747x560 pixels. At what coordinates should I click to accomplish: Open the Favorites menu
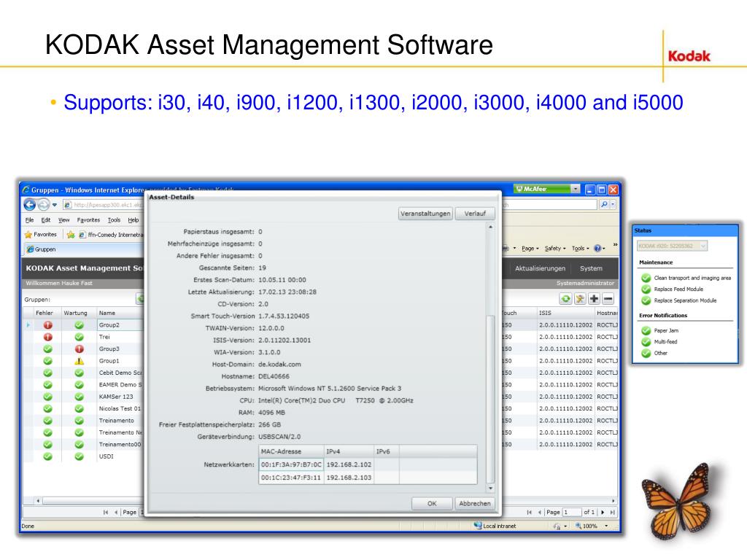pos(88,220)
